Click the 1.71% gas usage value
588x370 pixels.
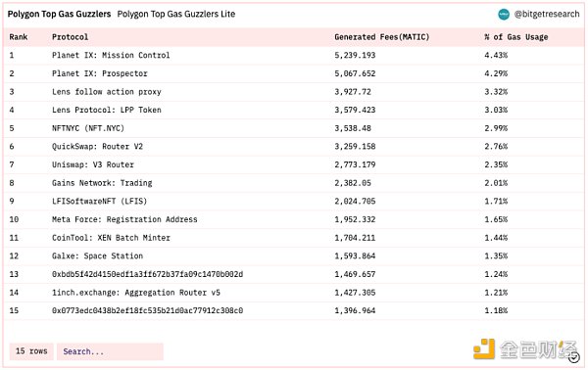point(496,202)
